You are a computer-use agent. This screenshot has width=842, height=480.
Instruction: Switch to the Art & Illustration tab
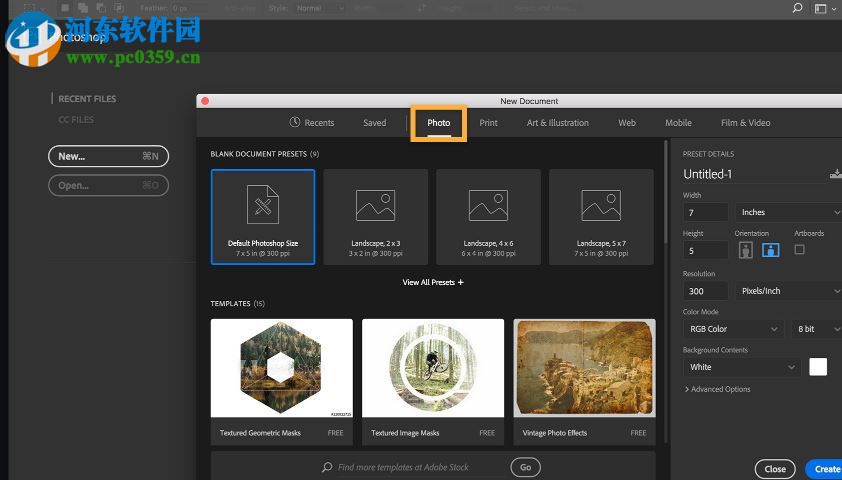(557, 123)
